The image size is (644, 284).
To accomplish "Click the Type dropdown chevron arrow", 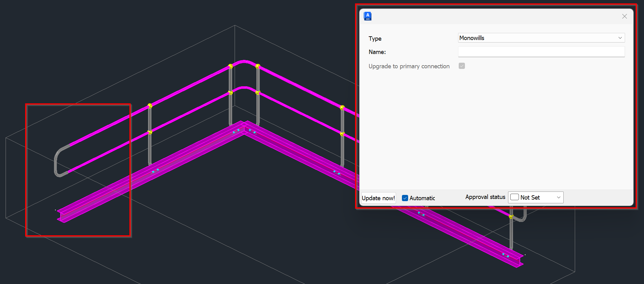I will 620,38.
